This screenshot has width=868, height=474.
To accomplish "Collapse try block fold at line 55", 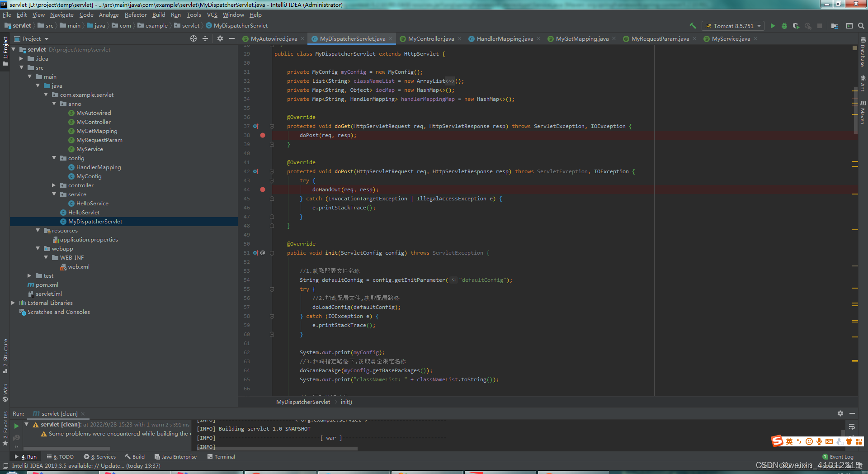I will click(x=272, y=289).
